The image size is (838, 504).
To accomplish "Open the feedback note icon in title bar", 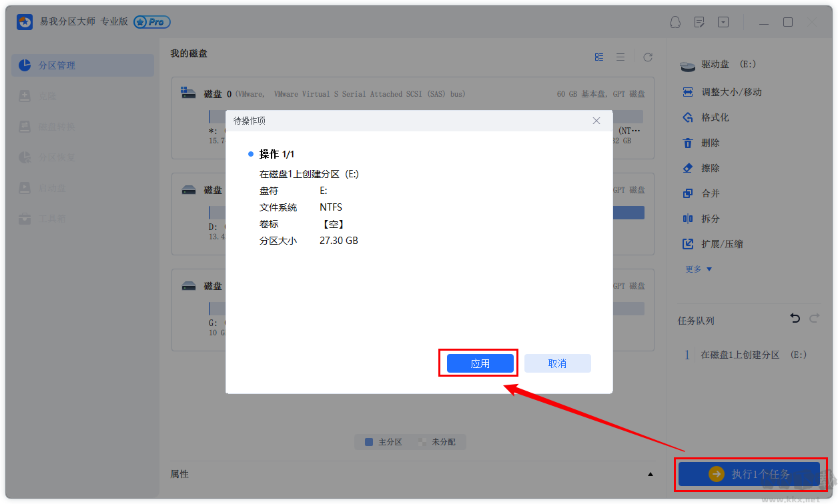I will click(x=699, y=22).
